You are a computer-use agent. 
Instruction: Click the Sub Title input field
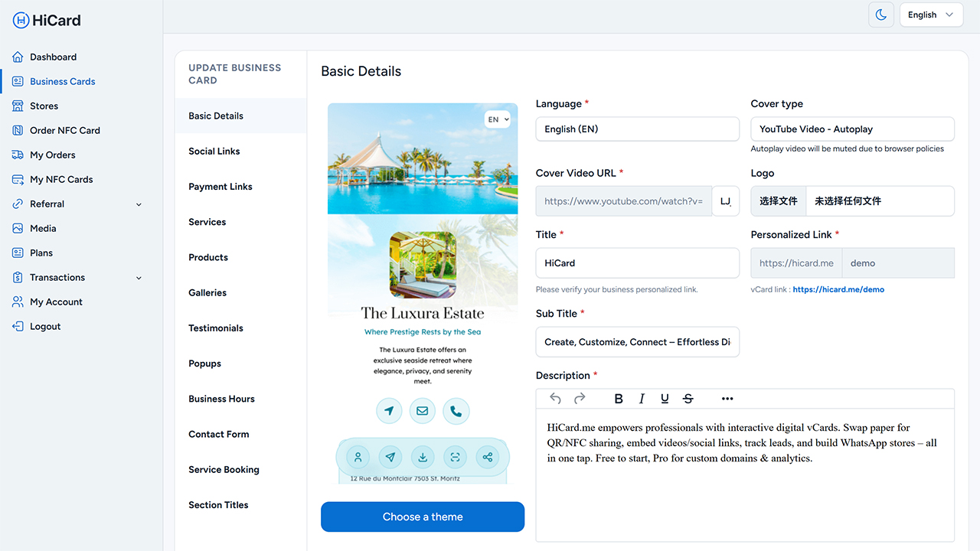pos(638,342)
